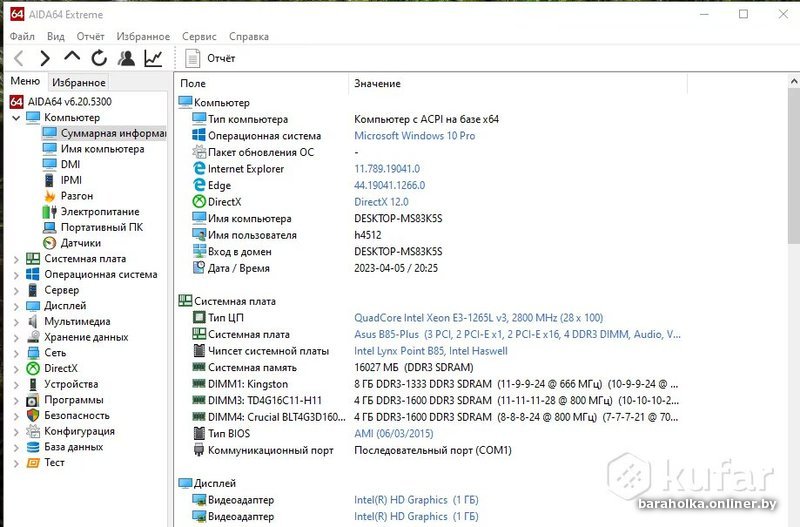Refresh the report with the refresh icon
Screen dimensions: 800x527
(99, 59)
